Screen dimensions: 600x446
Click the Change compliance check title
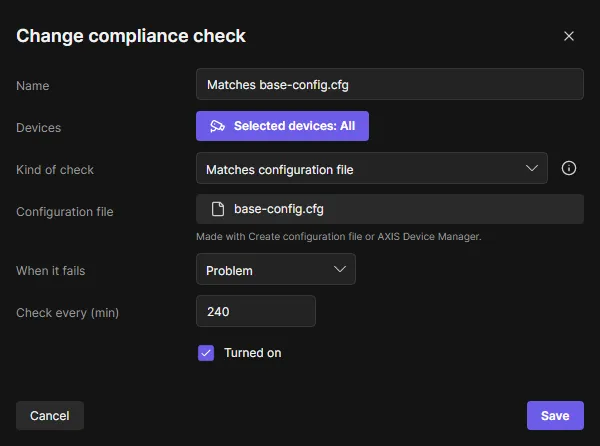131,36
